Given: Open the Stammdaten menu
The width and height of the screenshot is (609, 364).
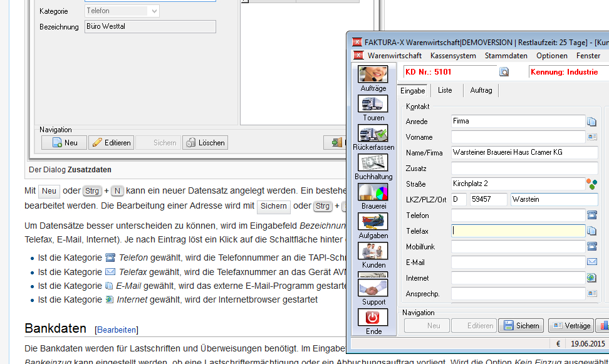Looking at the screenshot, I should click(x=506, y=56).
